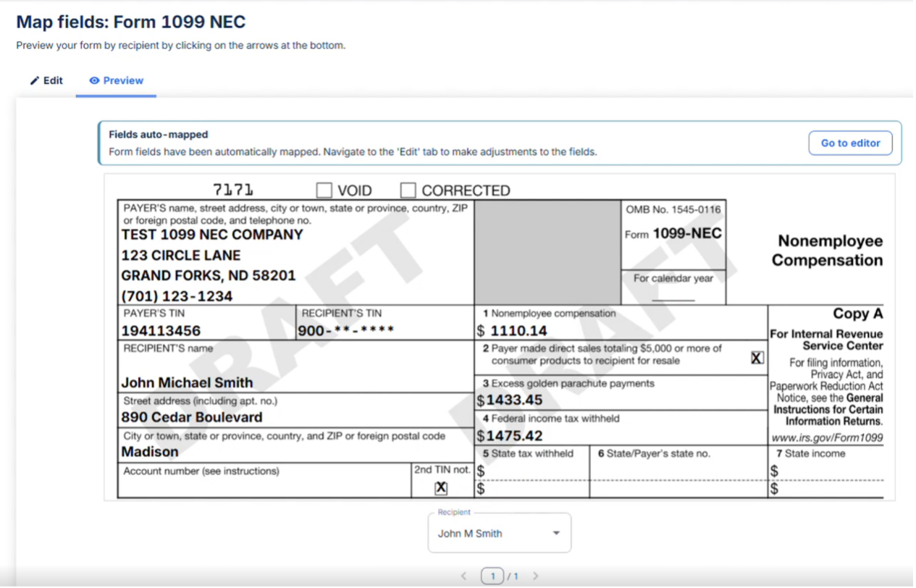Click the Nonemployee compensation amount 1110.14
This screenshot has width=916, height=588.
tap(518, 331)
